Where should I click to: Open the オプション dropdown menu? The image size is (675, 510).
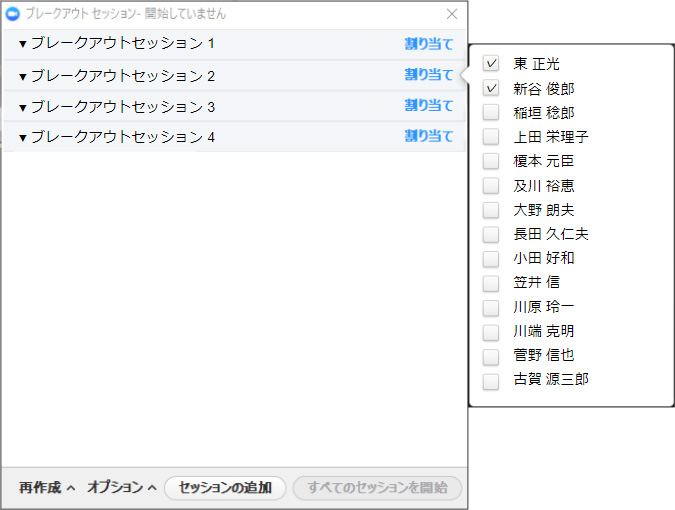coord(121,488)
